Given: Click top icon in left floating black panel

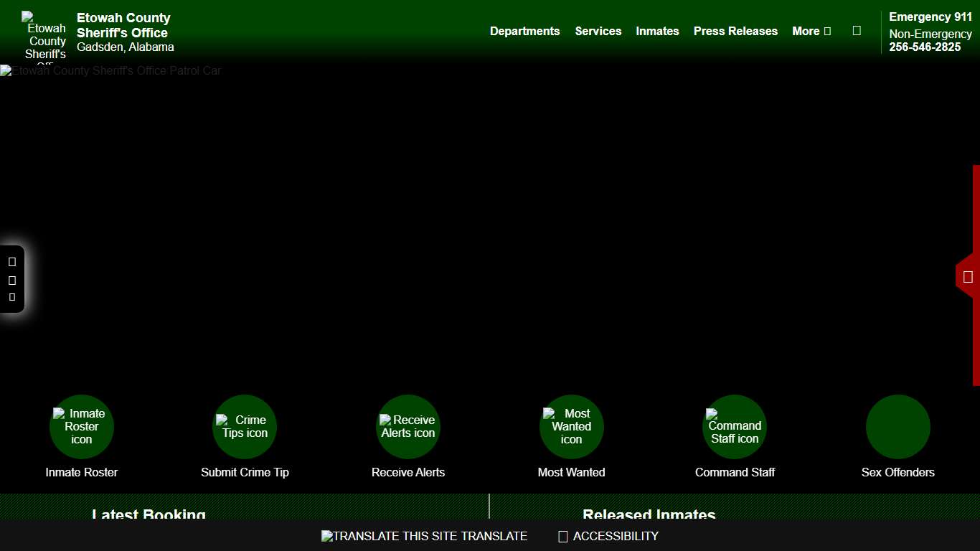Looking at the screenshot, I should coord(12,262).
